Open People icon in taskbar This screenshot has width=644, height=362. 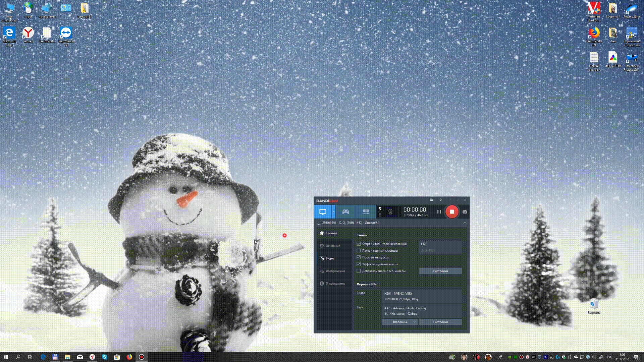coord(500,357)
